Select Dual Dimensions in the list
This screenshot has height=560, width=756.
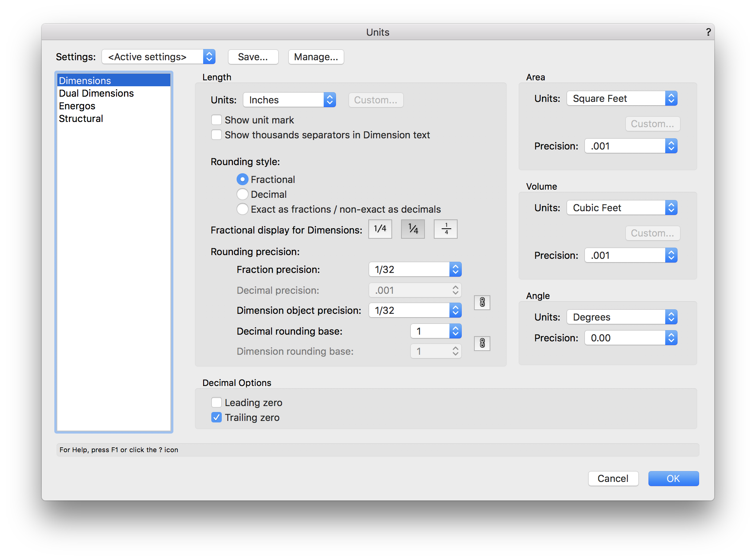[96, 93]
